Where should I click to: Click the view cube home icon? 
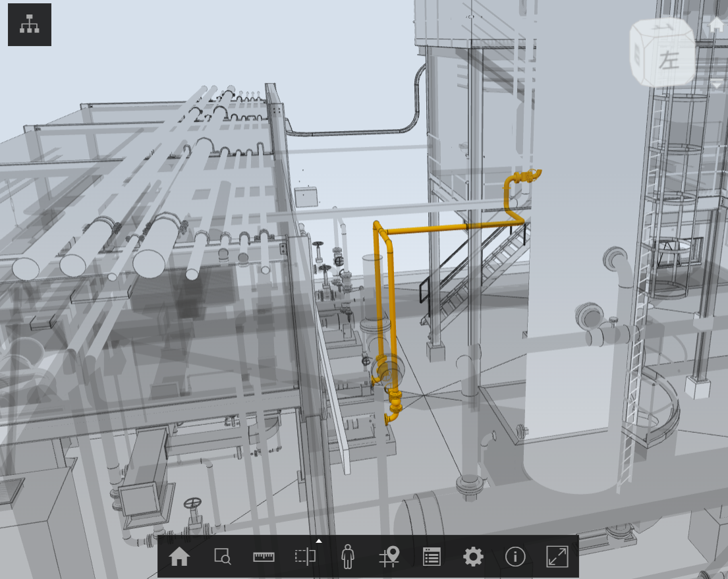coord(716,24)
